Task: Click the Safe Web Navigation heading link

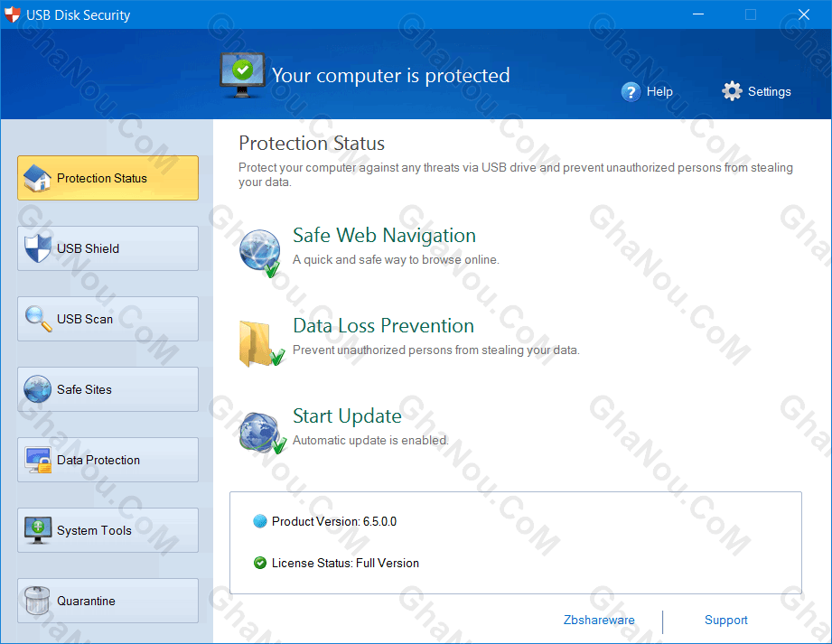Action: click(384, 235)
